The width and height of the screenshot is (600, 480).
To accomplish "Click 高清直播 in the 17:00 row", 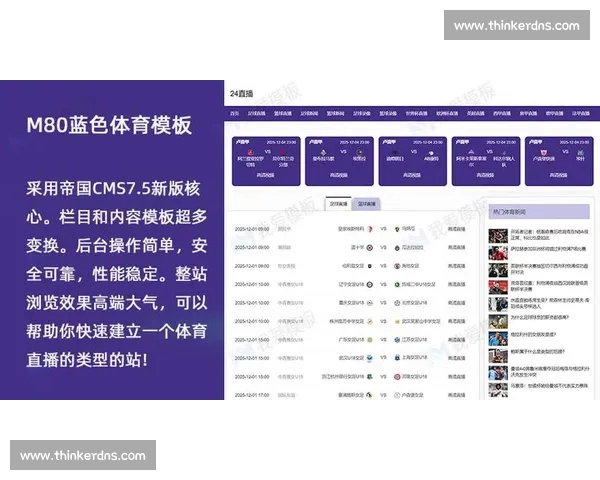I will (457, 395).
